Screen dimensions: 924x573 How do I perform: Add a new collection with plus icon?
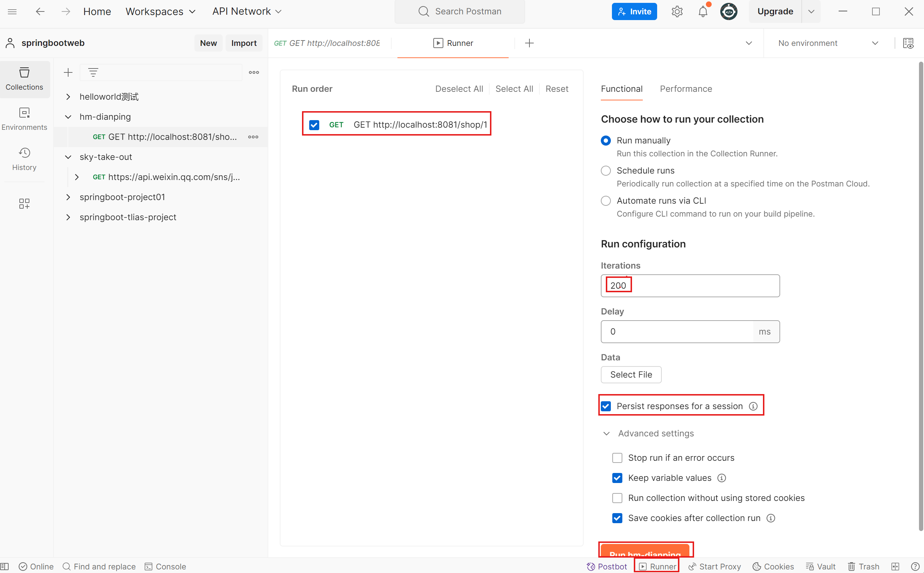[x=68, y=72]
